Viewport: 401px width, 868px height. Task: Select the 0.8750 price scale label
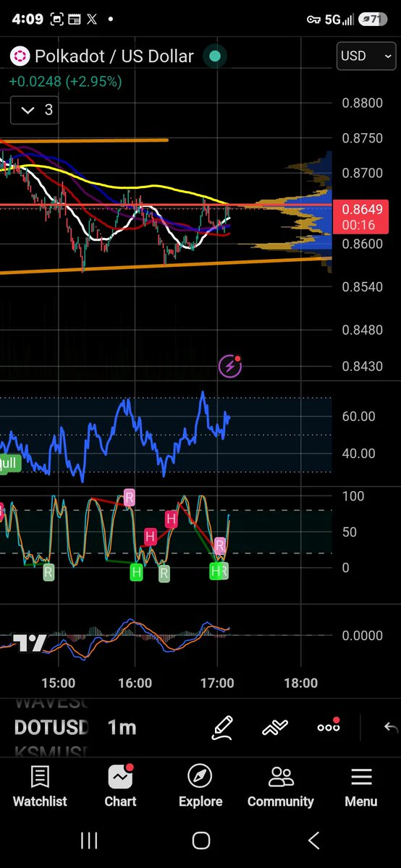click(x=362, y=138)
